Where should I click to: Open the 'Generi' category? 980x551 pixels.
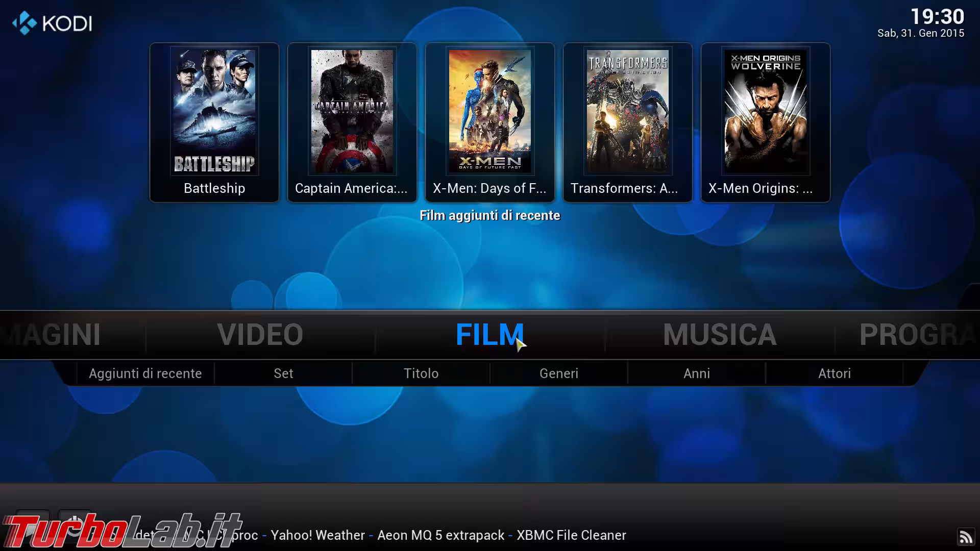[558, 373]
